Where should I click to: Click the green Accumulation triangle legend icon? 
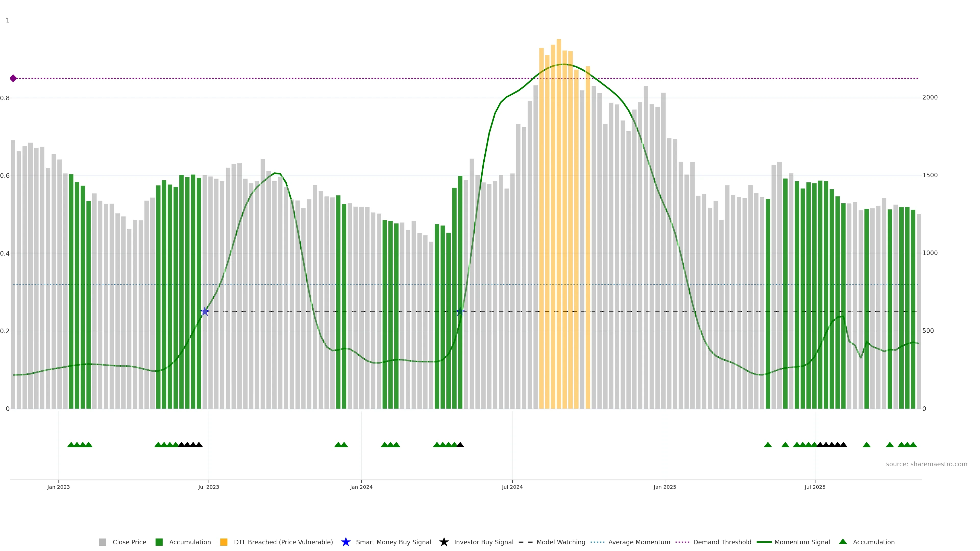click(x=843, y=542)
